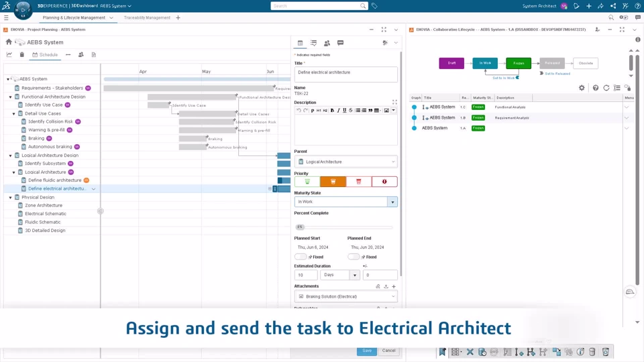
Task: Open the 3DEXPERIENCE compass
Action: (x=23, y=9)
